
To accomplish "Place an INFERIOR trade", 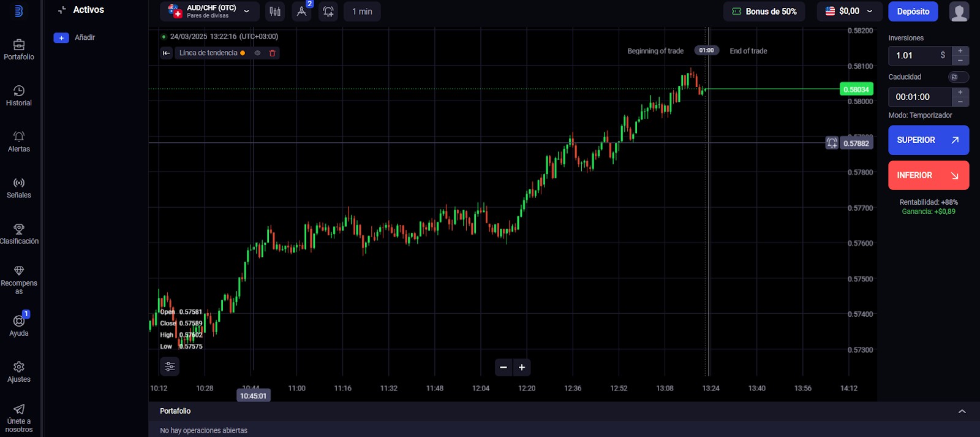I will 929,175.
